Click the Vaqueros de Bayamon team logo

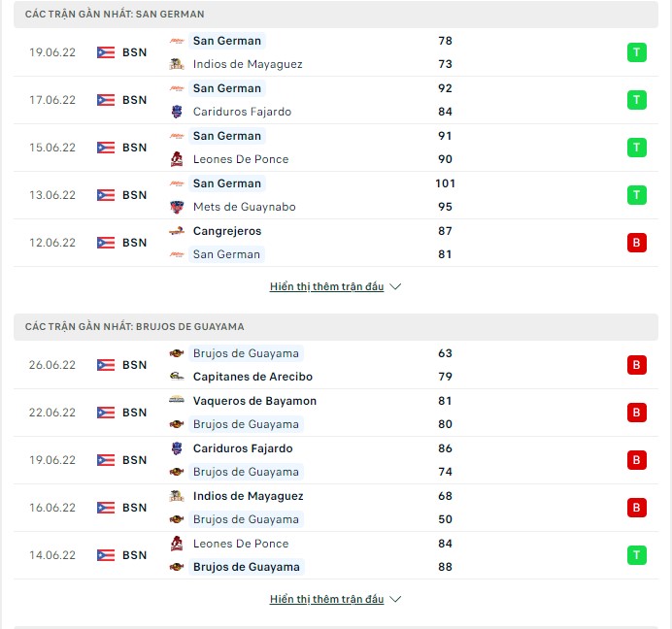pyautogui.click(x=177, y=401)
